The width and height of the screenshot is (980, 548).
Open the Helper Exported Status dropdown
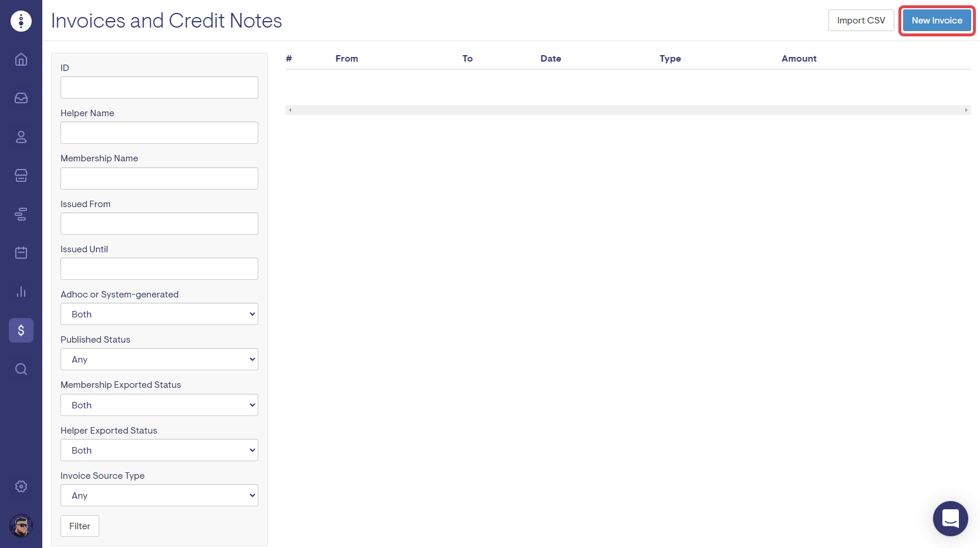[x=159, y=450]
